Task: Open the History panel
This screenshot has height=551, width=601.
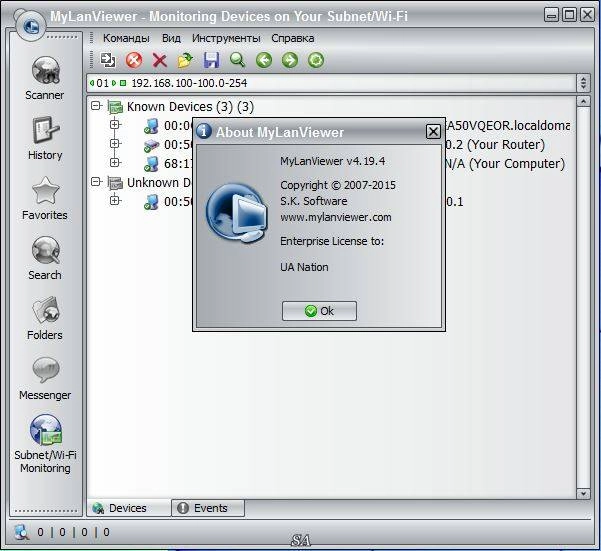Action: [x=45, y=138]
